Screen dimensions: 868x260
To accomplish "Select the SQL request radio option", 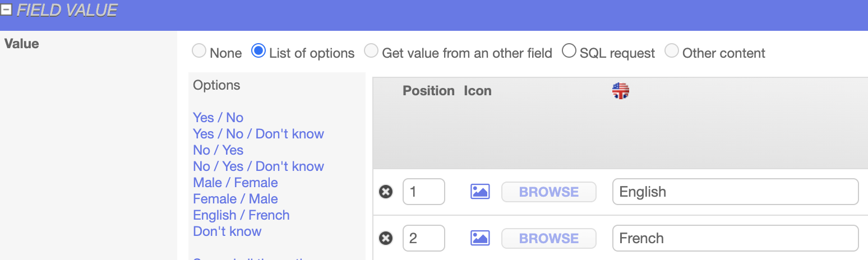I will tap(569, 52).
